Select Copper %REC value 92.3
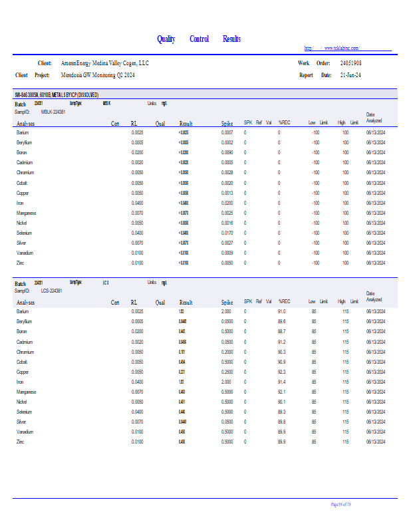The image size is (411, 532). [x=282, y=372]
